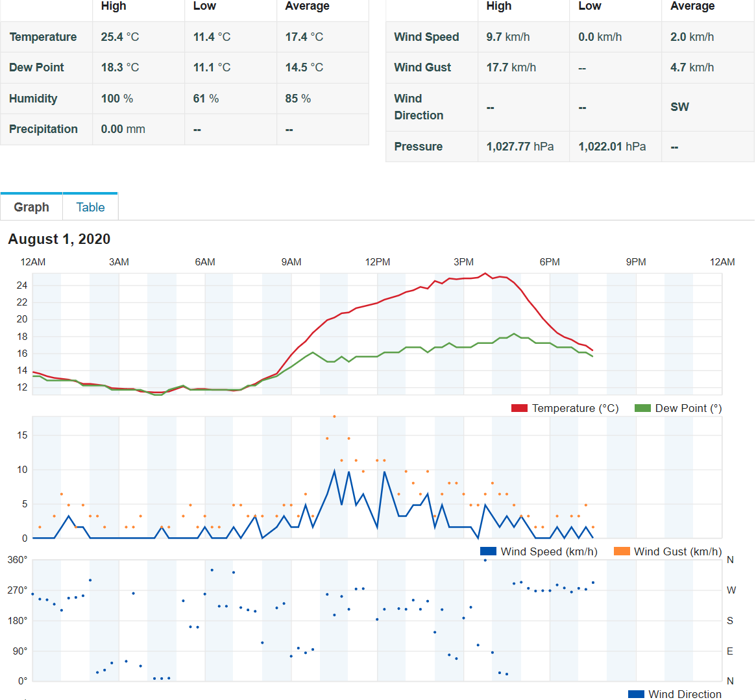Image resolution: width=756 pixels, height=700 pixels.
Task: Click the wind gust average 4.7 km/h
Action: [x=692, y=67]
